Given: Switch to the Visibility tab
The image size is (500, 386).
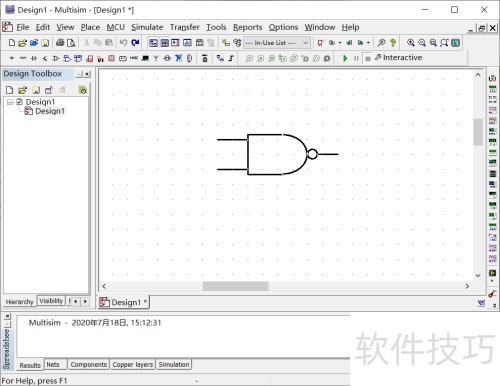Looking at the screenshot, I should coord(51,301).
